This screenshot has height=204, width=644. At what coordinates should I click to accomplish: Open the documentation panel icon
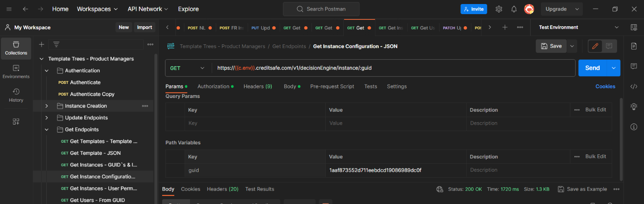(x=634, y=46)
